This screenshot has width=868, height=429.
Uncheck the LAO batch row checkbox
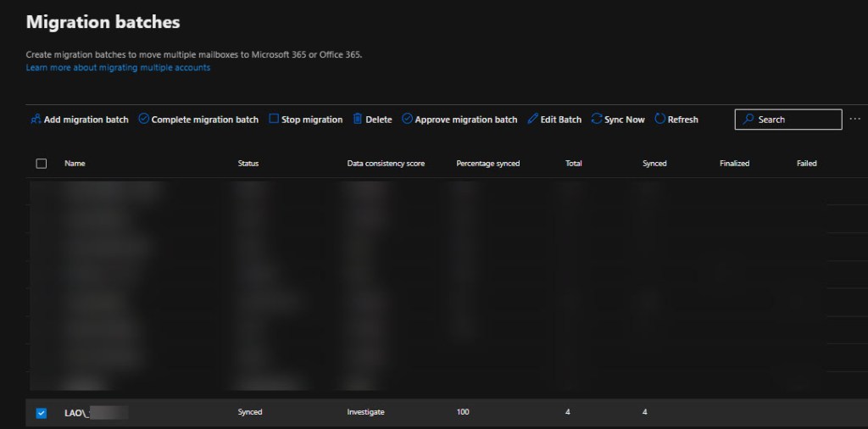point(42,413)
